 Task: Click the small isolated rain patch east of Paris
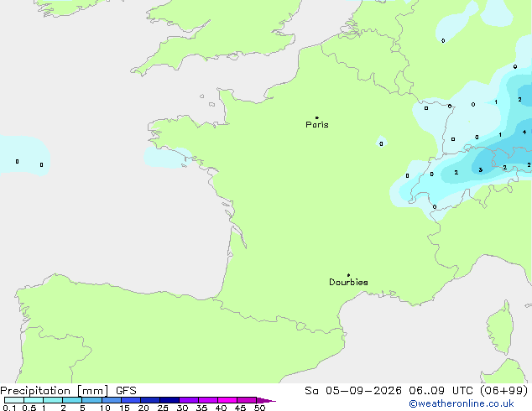pyautogui.click(x=381, y=143)
